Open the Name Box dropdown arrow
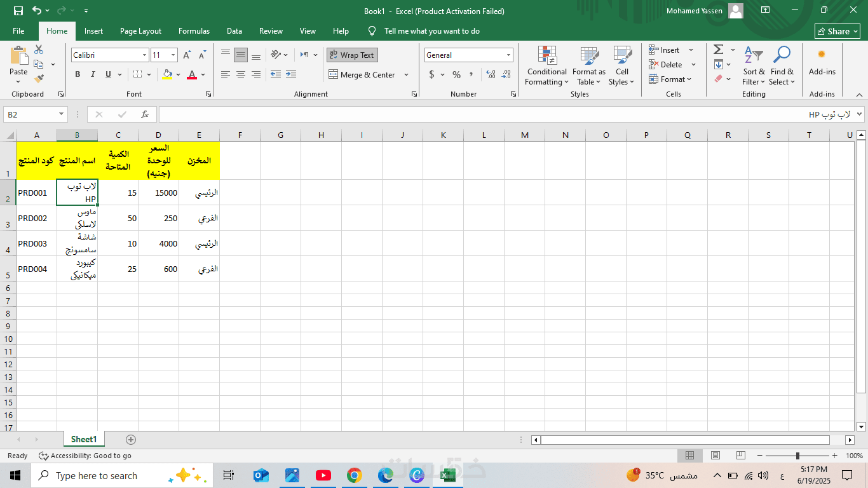 click(62, 114)
